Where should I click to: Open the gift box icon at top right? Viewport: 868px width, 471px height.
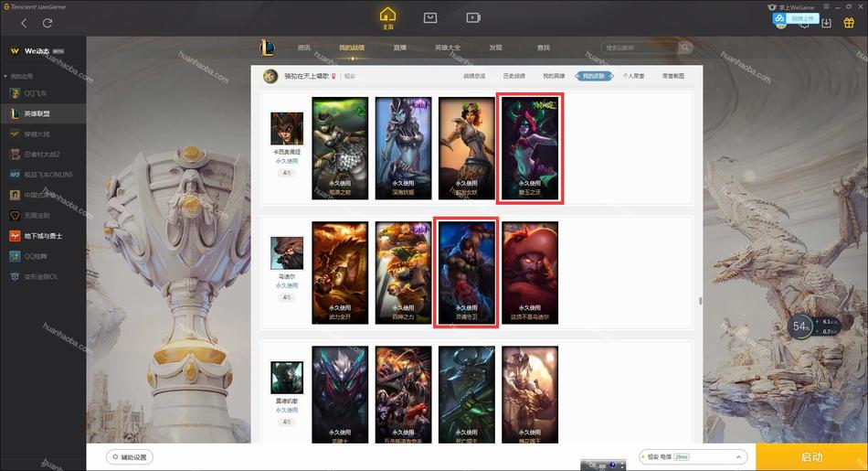tap(849, 23)
